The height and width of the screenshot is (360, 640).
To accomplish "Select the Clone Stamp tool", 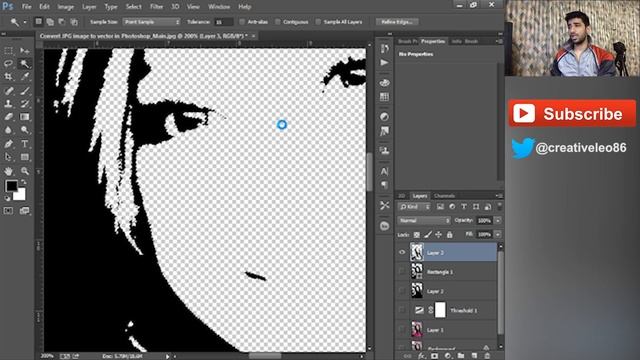I will [8, 104].
